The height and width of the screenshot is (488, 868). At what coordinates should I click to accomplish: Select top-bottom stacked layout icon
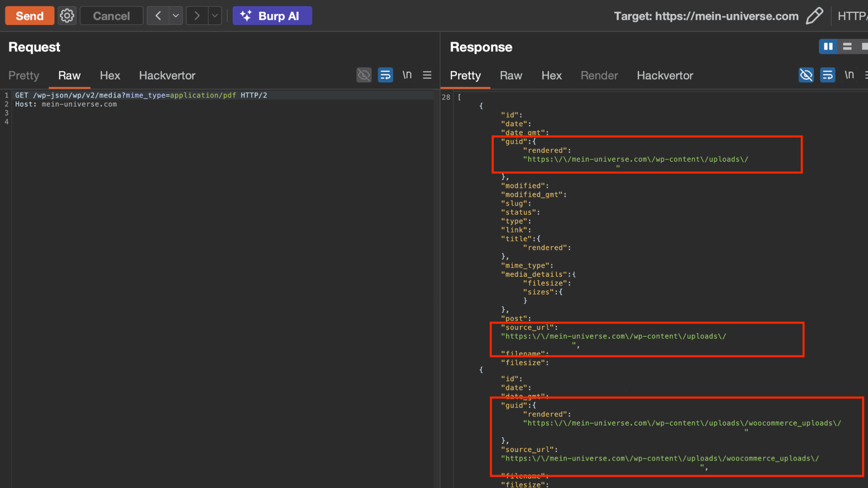(847, 47)
